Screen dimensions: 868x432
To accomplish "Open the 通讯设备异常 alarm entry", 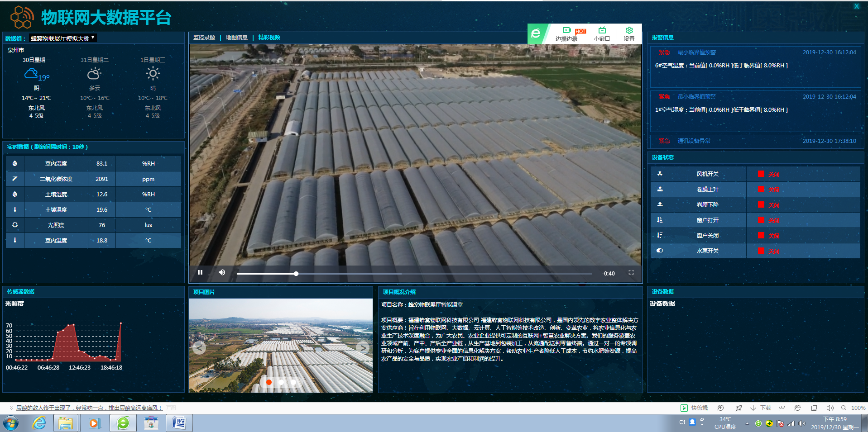I will click(755, 141).
